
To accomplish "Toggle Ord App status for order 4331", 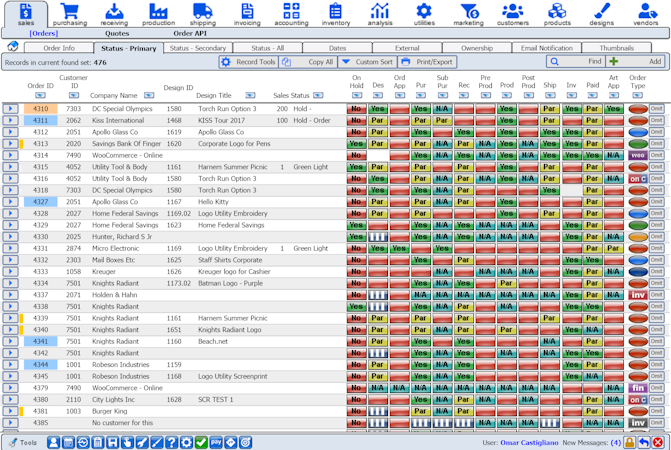I will (399, 248).
